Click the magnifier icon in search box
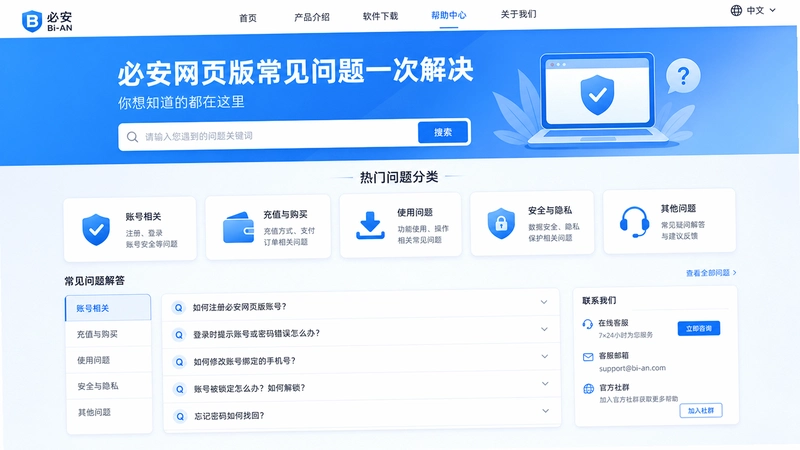 [132, 137]
